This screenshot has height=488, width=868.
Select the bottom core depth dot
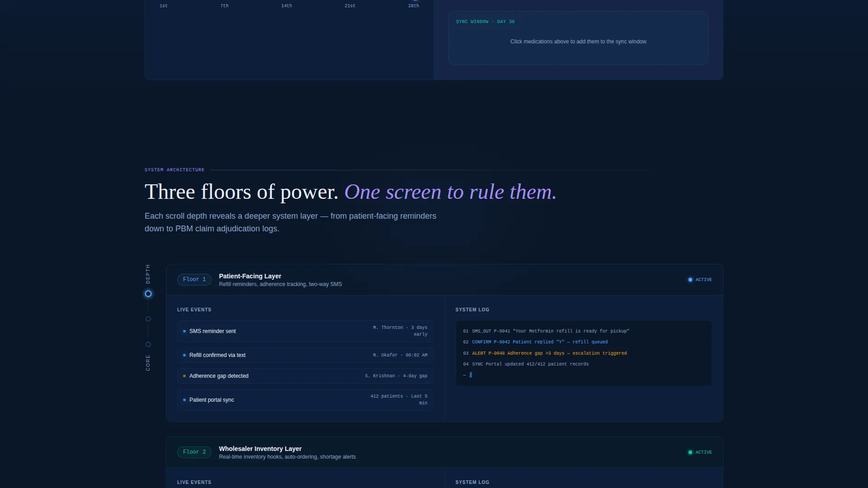pos(148,344)
